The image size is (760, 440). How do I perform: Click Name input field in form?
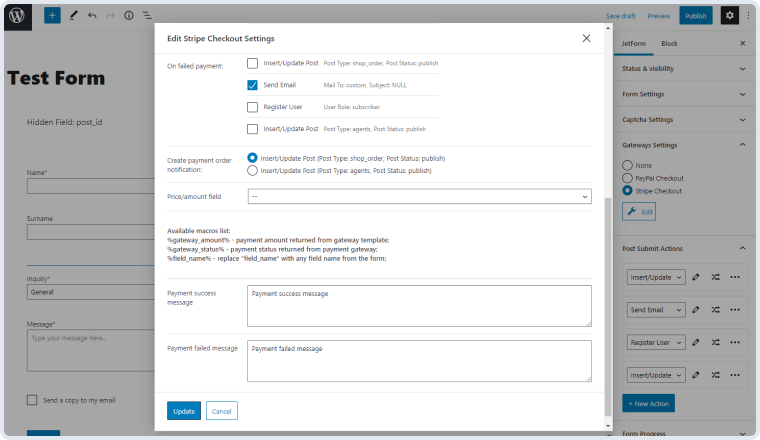[91, 186]
